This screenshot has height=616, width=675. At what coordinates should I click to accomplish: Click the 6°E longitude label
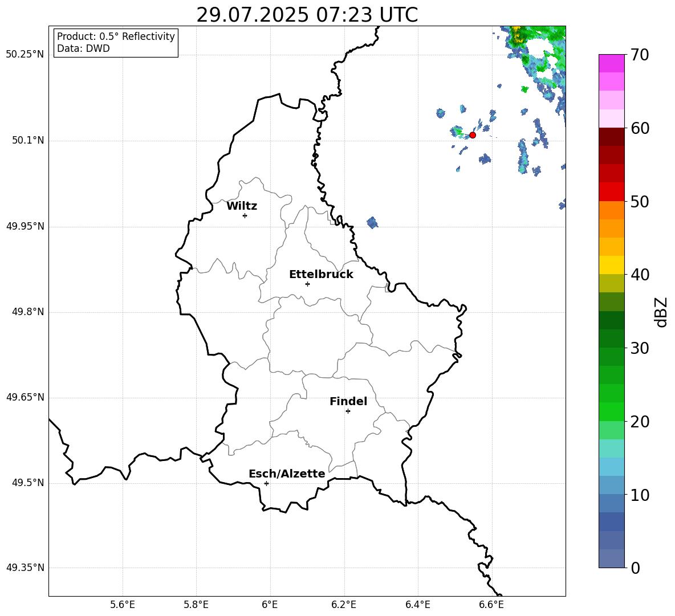click(270, 605)
